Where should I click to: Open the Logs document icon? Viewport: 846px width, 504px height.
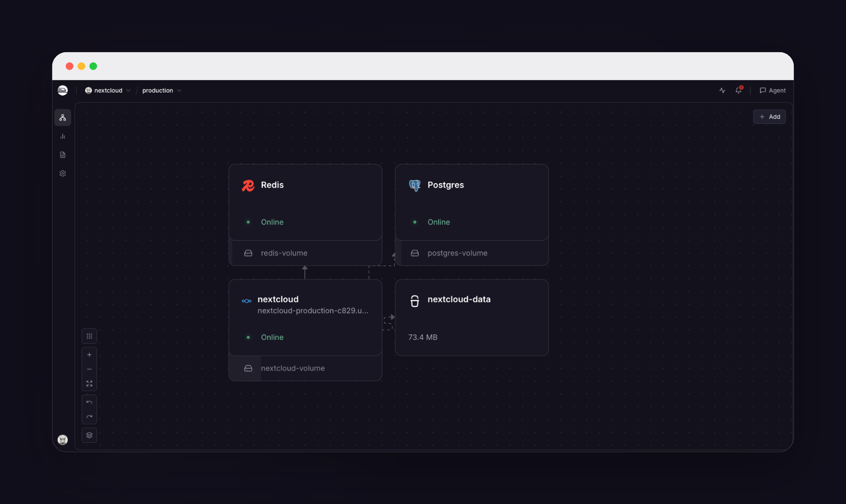click(63, 155)
